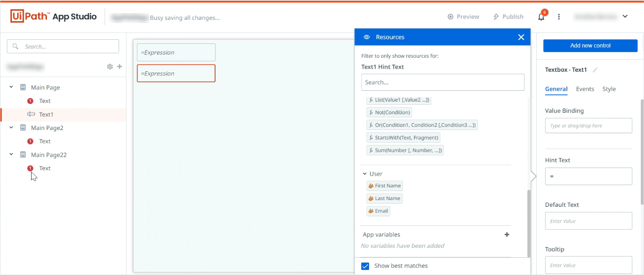The height and width of the screenshot is (275, 644).
Task: Click the Preview button
Action: pyautogui.click(x=463, y=17)
